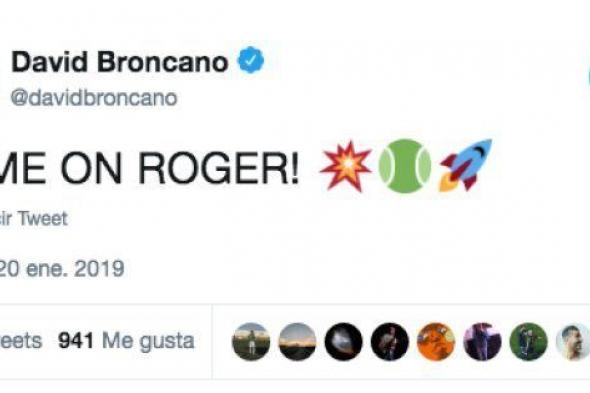The height and width of the screenshot is (393, 590).
Task: Click the tennis ball emoji in the tweet
Action: 404,166
